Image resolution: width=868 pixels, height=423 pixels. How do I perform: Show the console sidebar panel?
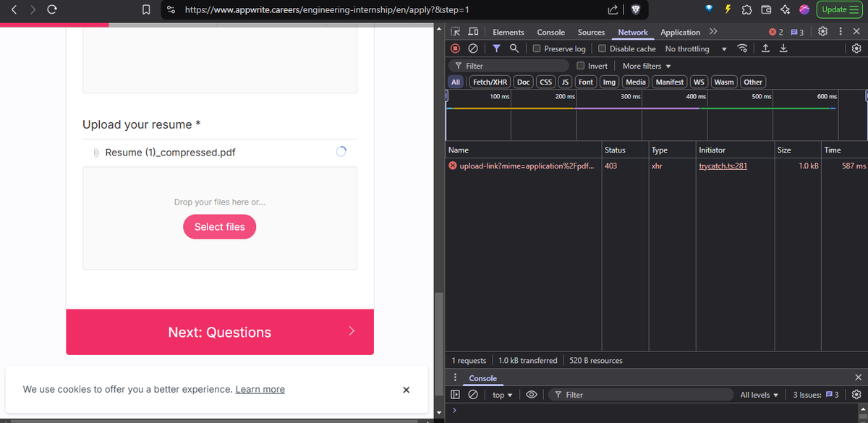click(x=456, y=395)
